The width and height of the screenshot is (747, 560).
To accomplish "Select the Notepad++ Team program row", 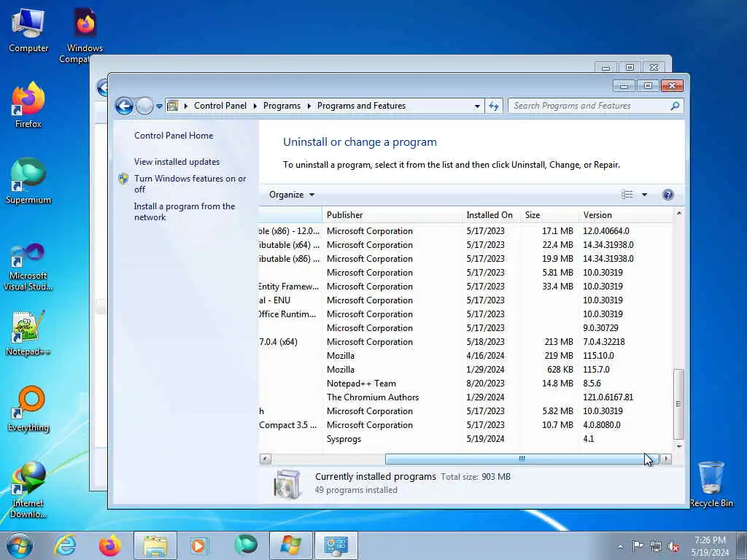I will [466, 384].
